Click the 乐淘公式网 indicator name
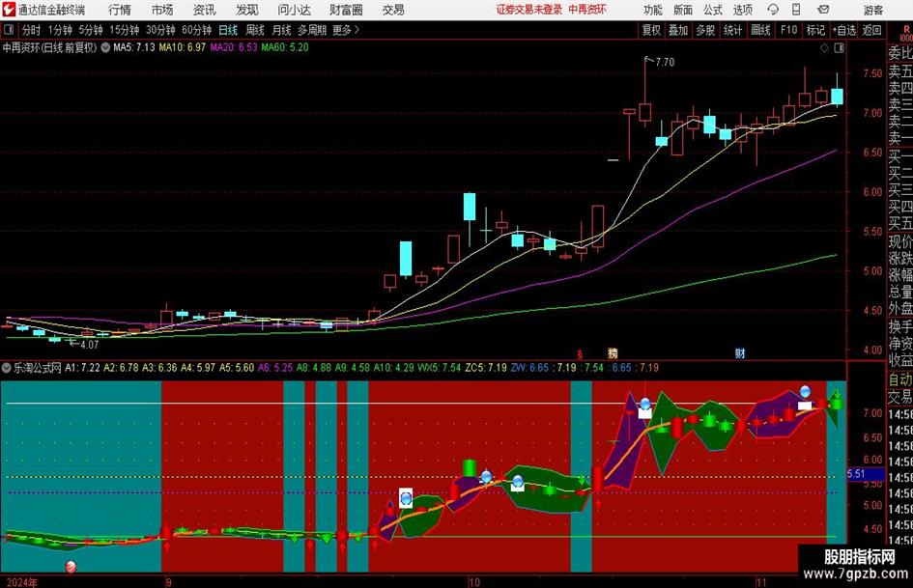This screenshot has height=588, width=913. tap(38, 367)
